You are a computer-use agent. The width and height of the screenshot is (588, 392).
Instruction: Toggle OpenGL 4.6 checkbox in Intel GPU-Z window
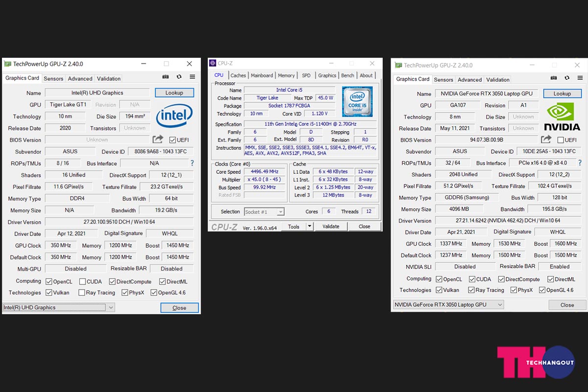click(x=154, y=293)
